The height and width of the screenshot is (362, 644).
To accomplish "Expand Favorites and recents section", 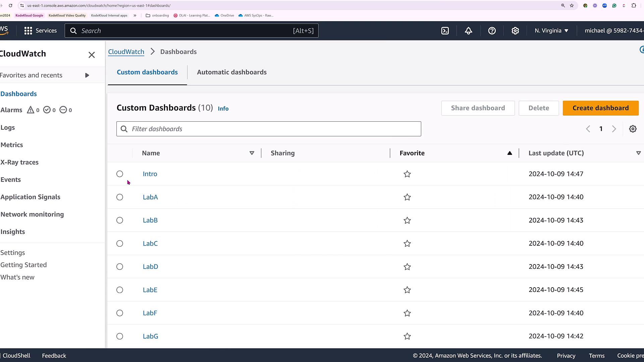I will point(87,75).
